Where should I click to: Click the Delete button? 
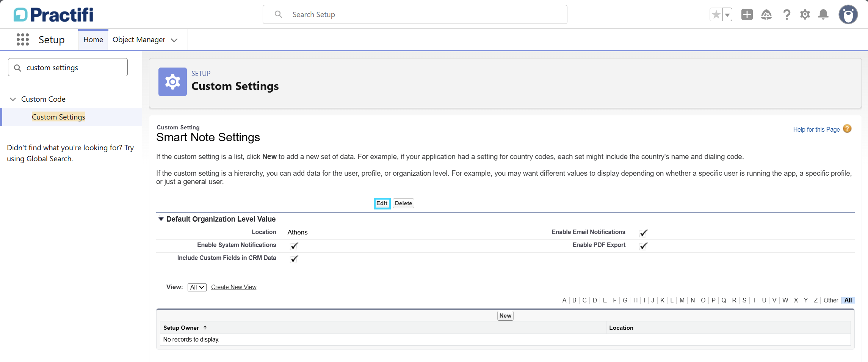click(x=403, y=203)
